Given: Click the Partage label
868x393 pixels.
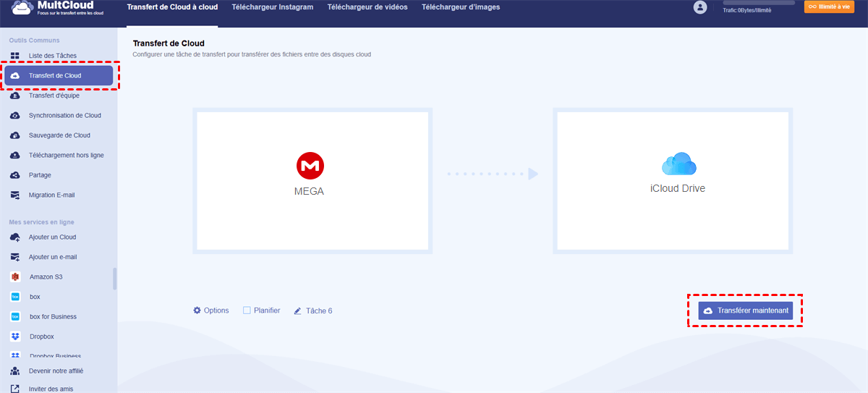Looking at the screenshot, I should coord(40,175).
